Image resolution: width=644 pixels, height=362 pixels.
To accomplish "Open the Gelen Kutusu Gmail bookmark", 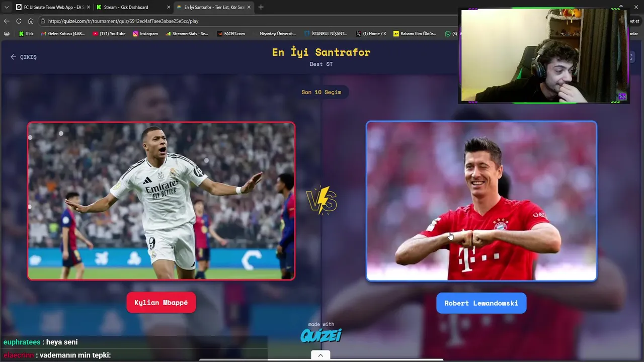I will [x=63, y=34].
